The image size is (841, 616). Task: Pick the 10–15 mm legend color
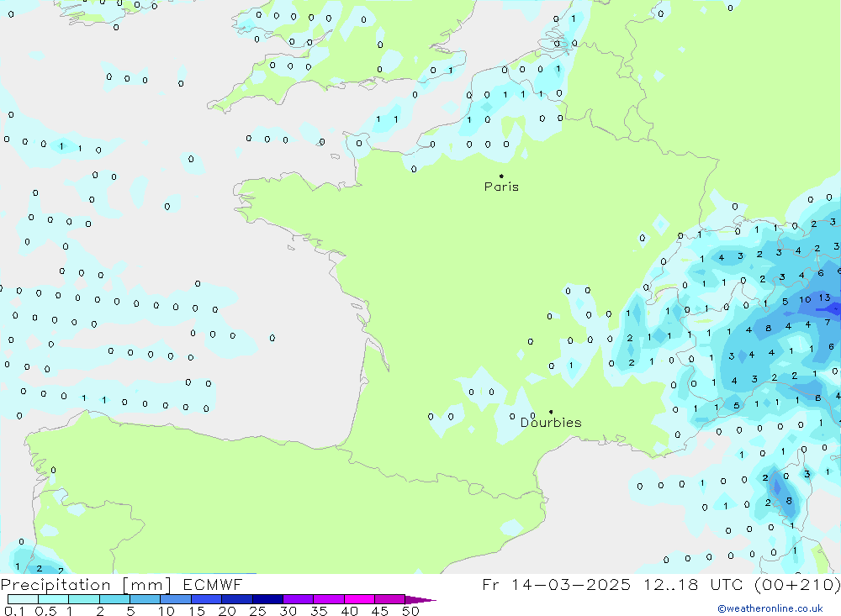point(176,599)
